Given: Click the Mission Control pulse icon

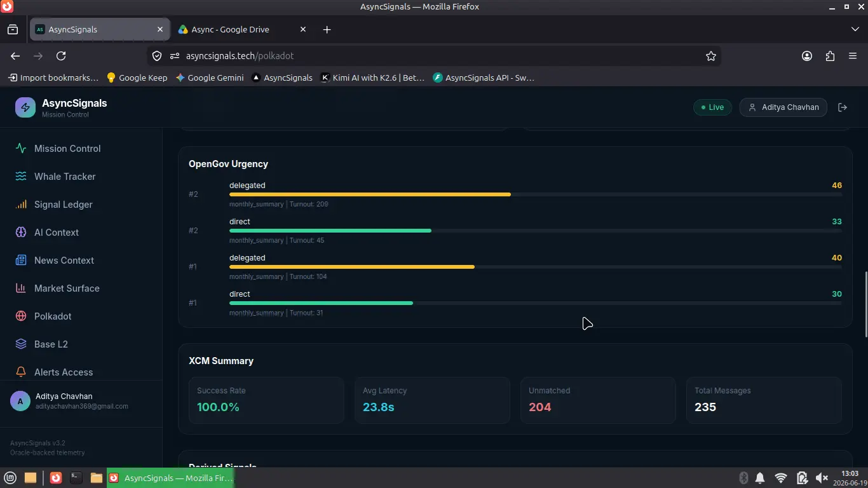Looking at the screenshot, I should [21, 148].
